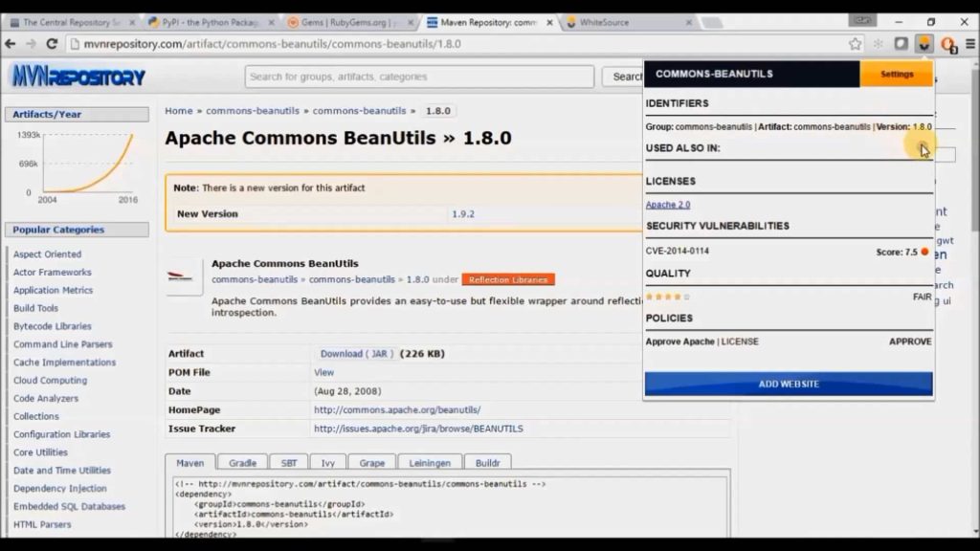Screen dimensions: 980x551
Task: Open Cloud Computing category
Action: pos(50,381)
